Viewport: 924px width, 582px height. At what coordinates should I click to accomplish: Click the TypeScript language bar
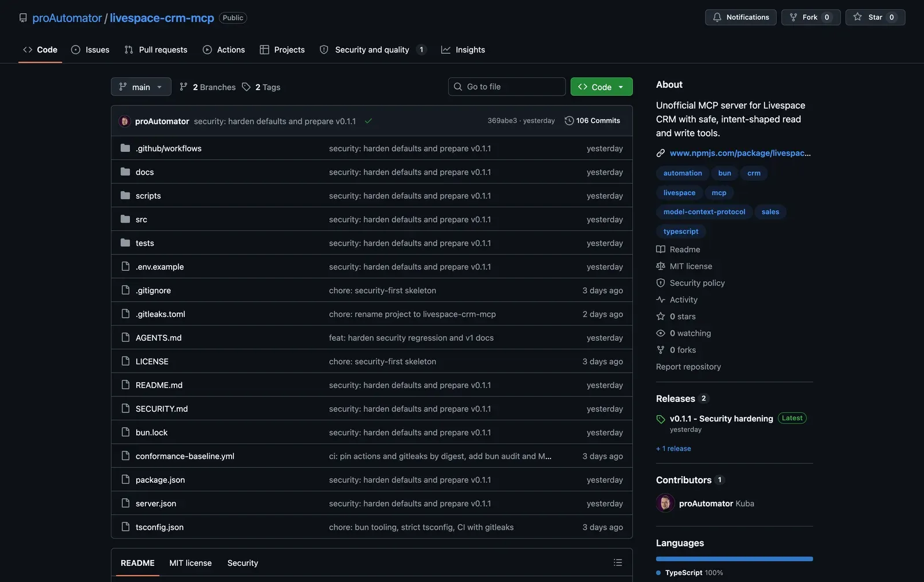(735, 559)
